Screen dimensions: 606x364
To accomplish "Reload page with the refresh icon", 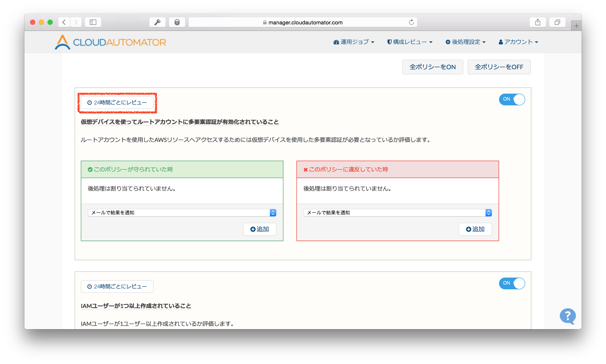I will tap(411, 22).
